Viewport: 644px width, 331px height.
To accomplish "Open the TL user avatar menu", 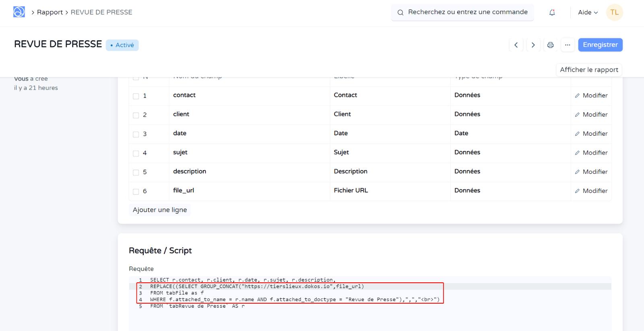I will (614, 12).
